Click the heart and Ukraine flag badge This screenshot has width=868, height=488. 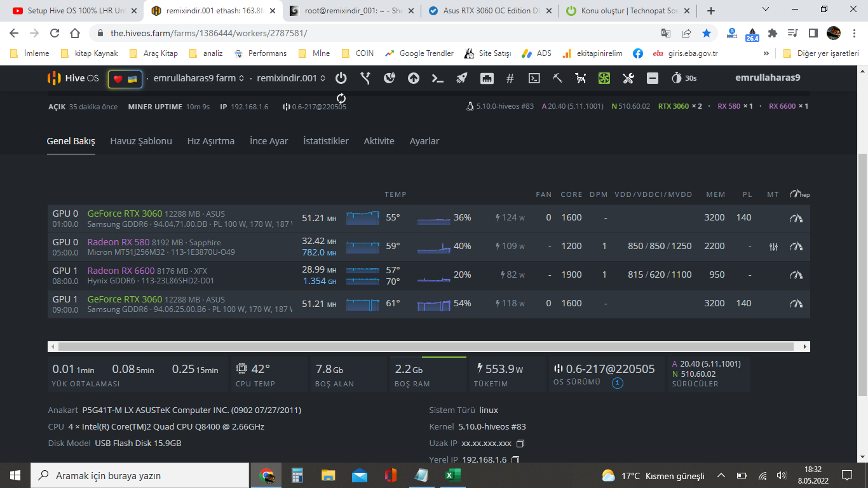[x=125, y=79]
